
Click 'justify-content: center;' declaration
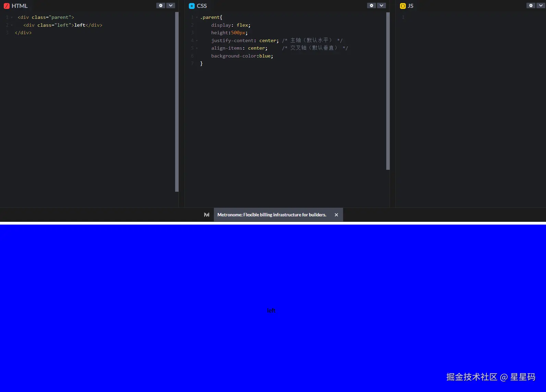point(245,40)
